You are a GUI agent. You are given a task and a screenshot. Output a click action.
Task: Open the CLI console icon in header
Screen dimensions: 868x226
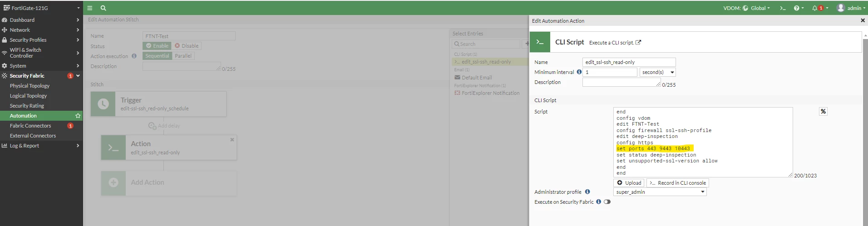click(x=783, y=8)
